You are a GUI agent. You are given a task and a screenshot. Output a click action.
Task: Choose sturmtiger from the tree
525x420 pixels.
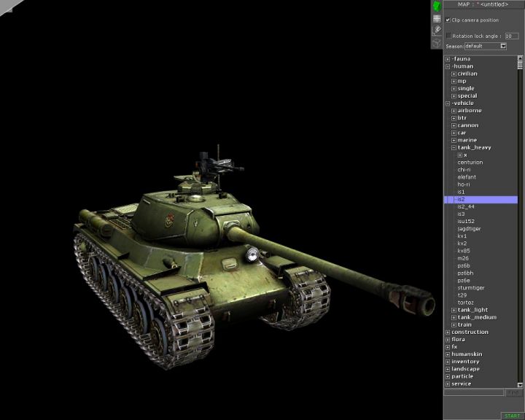pyautogui.click(x=470, y=288)
